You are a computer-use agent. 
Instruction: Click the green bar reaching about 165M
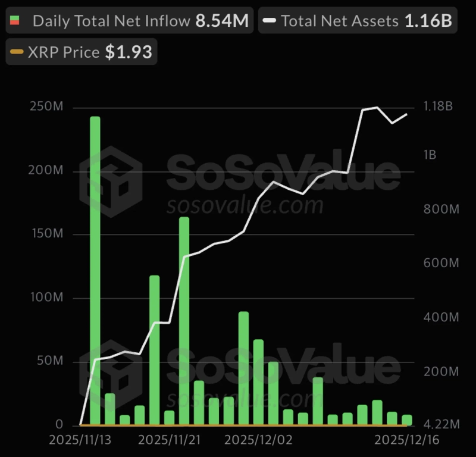click(x=184, y=321)
